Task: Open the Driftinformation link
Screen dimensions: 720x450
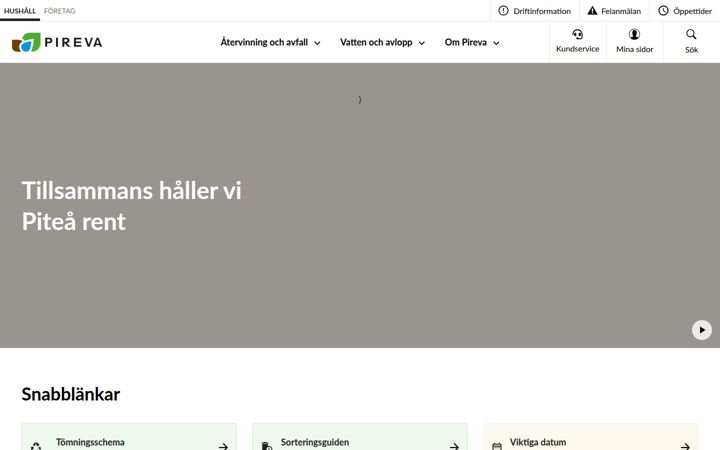Action: point(534,11)
